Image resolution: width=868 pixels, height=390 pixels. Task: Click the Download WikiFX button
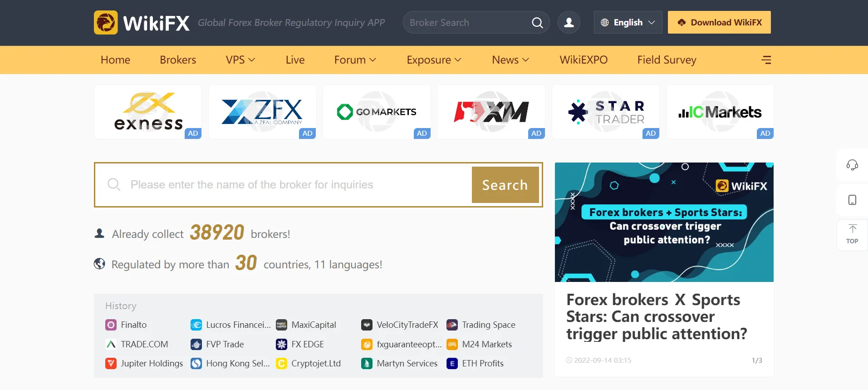pyautogui.click(x=719, y=22)
